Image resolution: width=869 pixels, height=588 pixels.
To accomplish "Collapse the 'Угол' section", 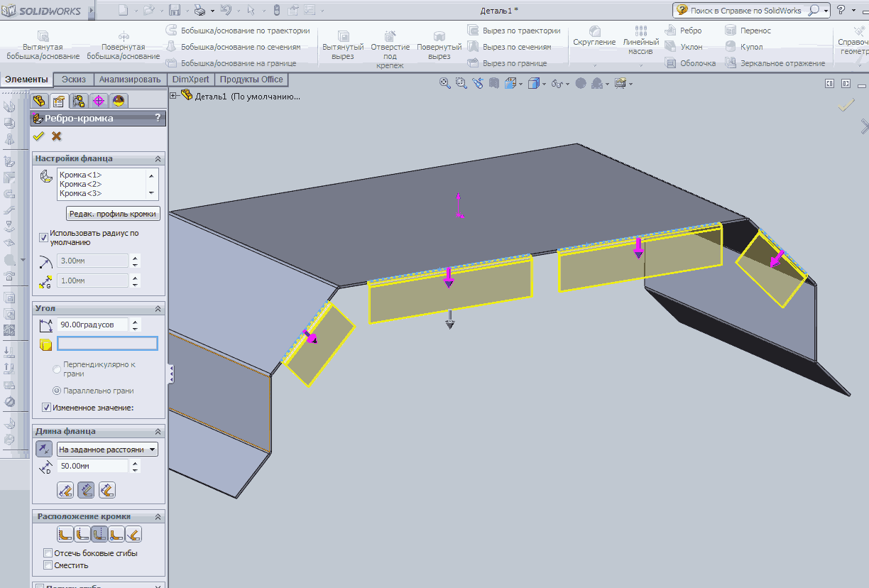I will (x=158, y=309).
